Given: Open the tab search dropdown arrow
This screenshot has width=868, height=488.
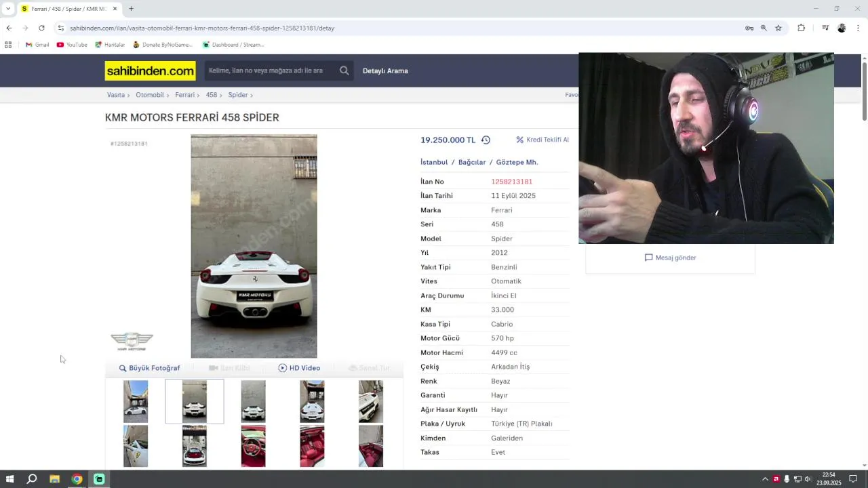Looking at the screenshot, I should coord(8,9).
